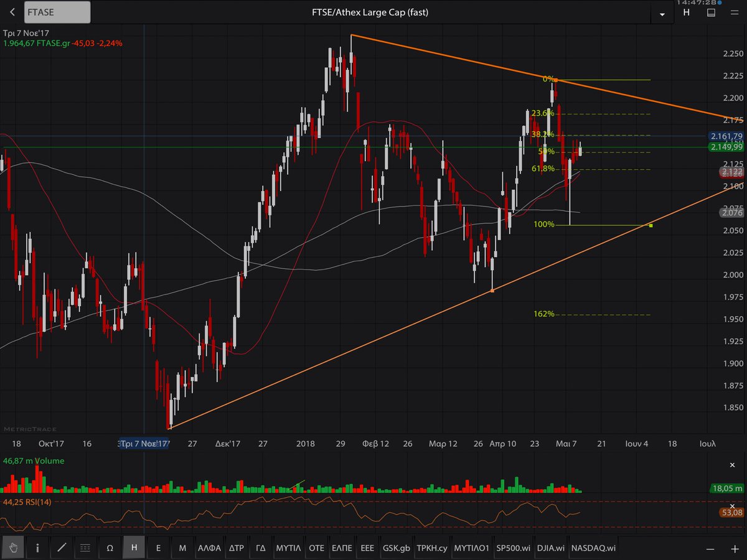Zoom out with the minus button

click(711, 549)
